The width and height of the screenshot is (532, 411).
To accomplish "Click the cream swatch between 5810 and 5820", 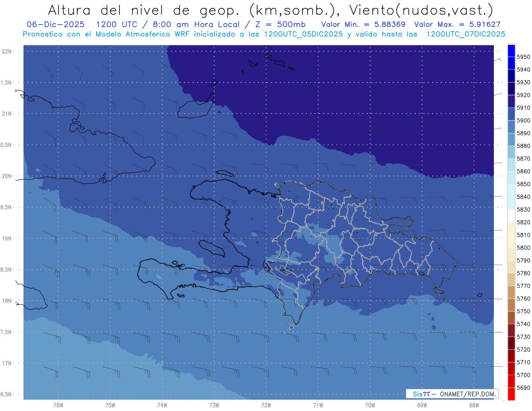I will (511, 229).
